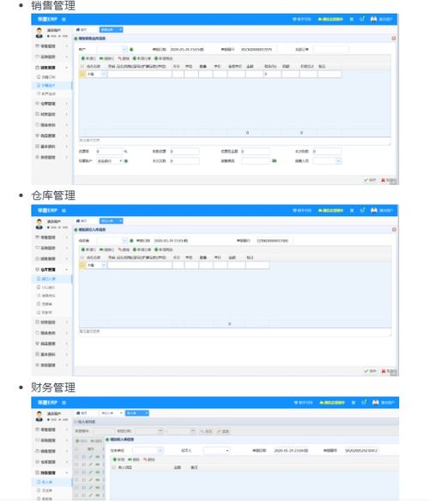Tick header checkbox in finance income item table
Image resolution: width=429 pixels, height=504 pixels.
click(113, 468)
